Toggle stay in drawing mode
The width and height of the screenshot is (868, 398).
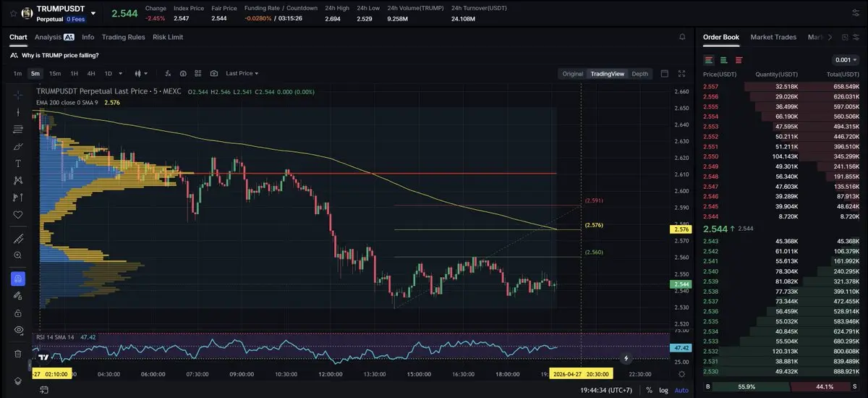18,296
